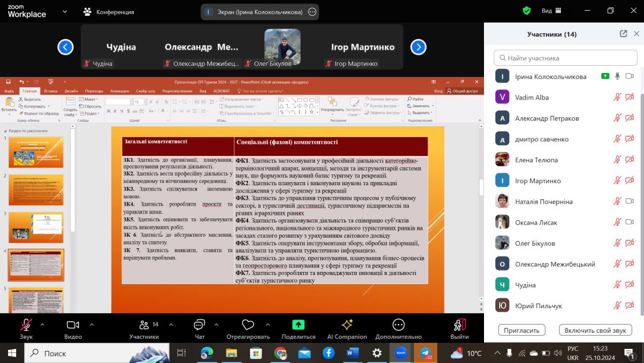644x363 pixels.
Task: Open screen share options for Ирина Колокольчикова
Action: [x=312, y=12]
